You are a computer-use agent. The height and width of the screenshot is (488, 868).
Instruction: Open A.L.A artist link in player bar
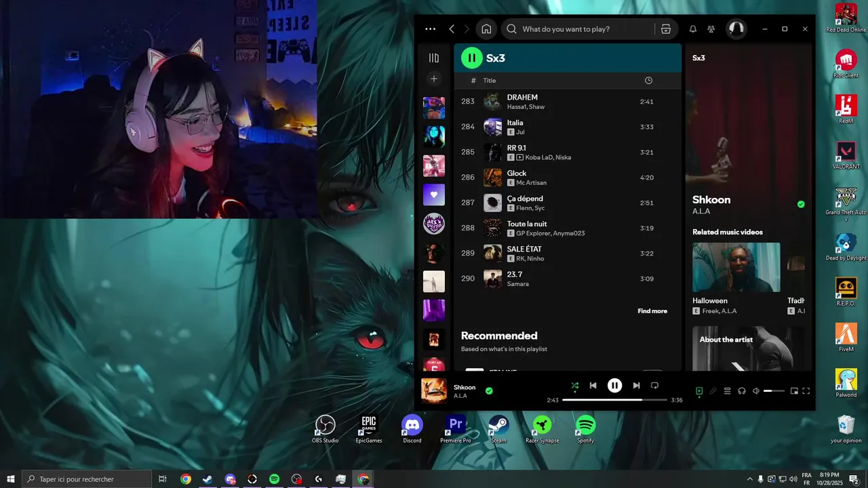(x=460, y=396)
